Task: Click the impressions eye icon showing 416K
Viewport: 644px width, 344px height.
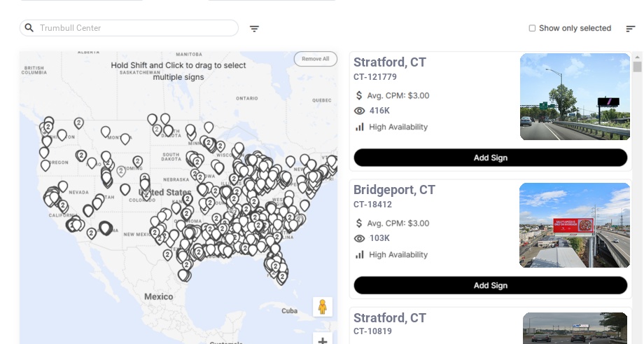Action: click(x=360, y=111)
